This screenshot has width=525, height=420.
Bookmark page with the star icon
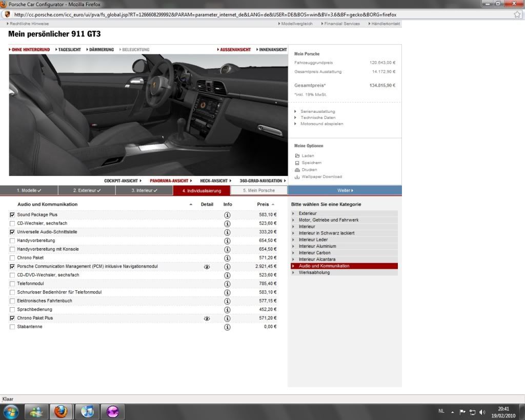517,15
